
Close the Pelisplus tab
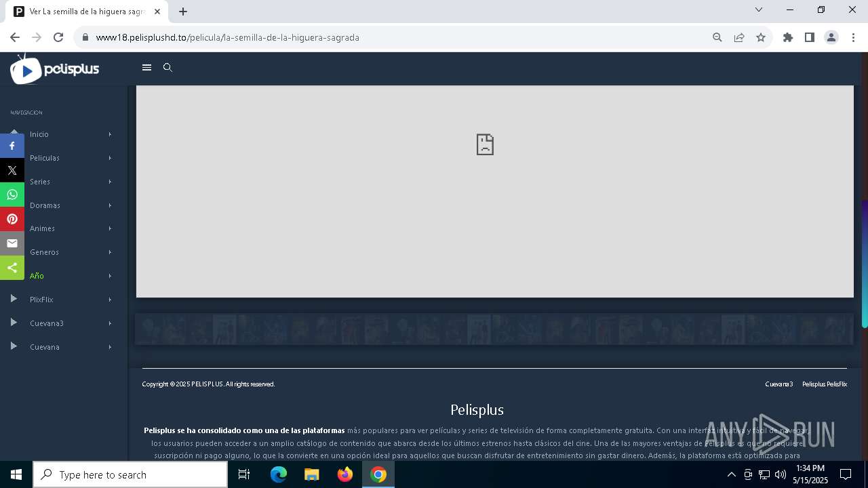(x=157, y=12)
